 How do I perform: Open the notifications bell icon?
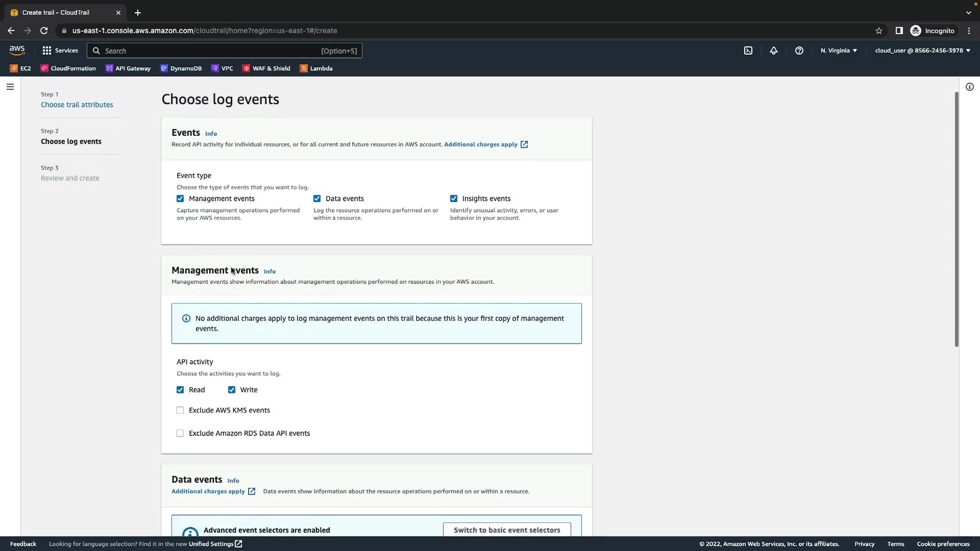774,51
